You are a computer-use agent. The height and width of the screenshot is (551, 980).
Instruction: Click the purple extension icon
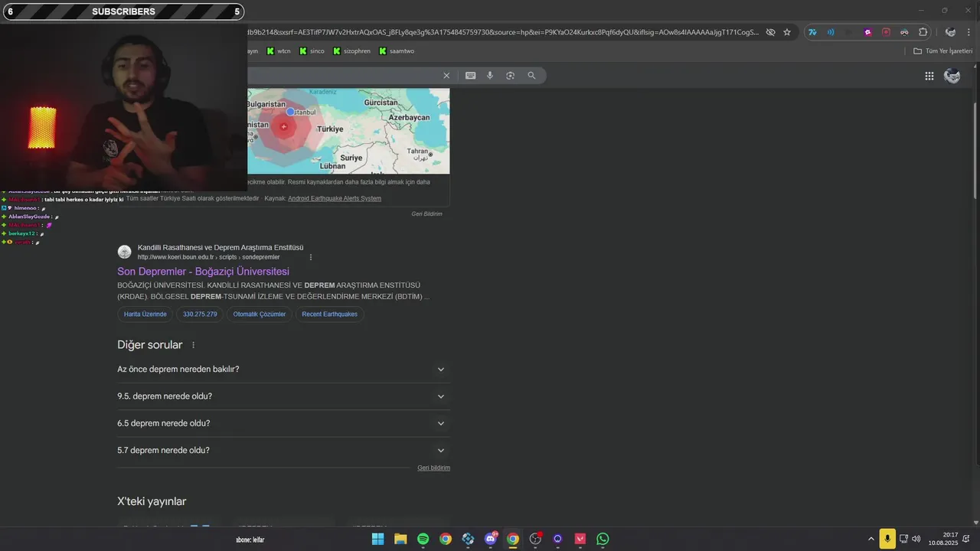click(867, 32)
